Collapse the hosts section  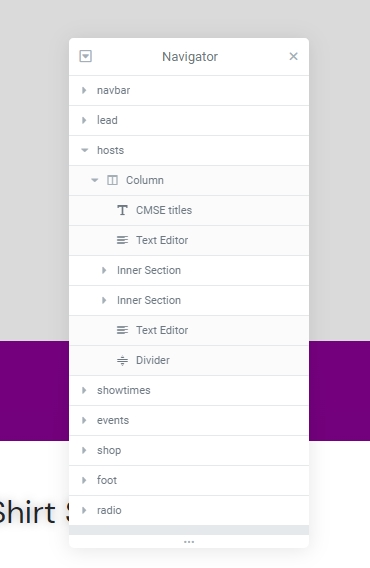(84, 150)
